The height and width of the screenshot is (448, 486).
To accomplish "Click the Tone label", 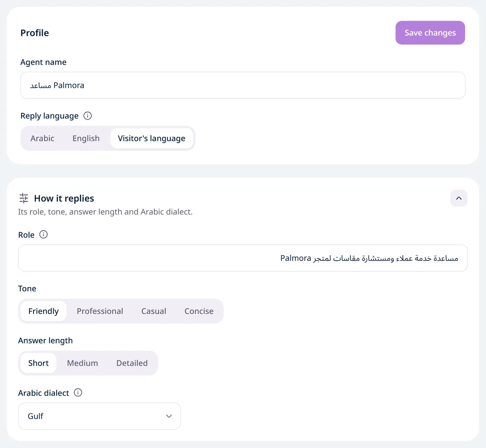I will click(27, 289).
